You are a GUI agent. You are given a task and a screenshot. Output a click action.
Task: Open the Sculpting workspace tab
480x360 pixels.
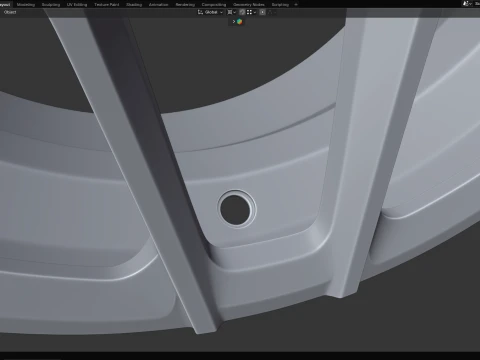[x=51, y=4]
